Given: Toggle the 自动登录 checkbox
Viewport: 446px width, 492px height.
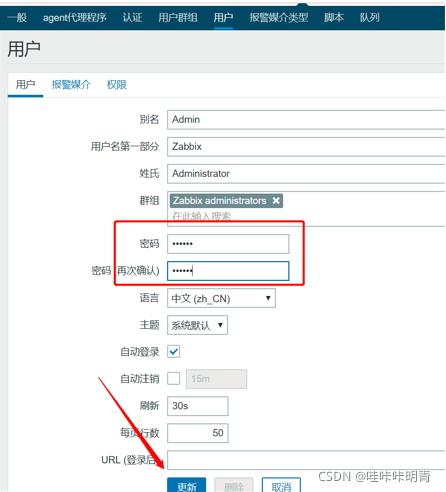Looking at the screenshot, I should [174, 351].
